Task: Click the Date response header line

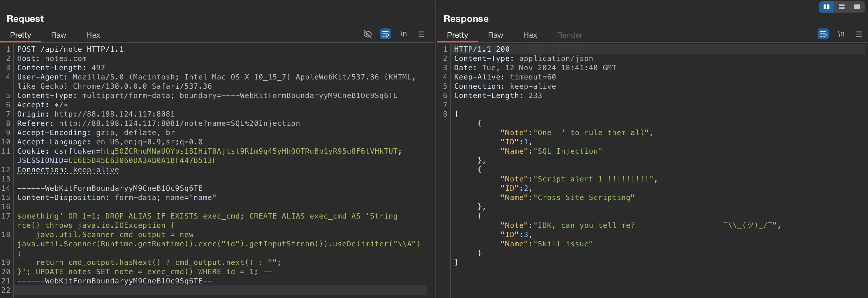Action: click(535, 68)
